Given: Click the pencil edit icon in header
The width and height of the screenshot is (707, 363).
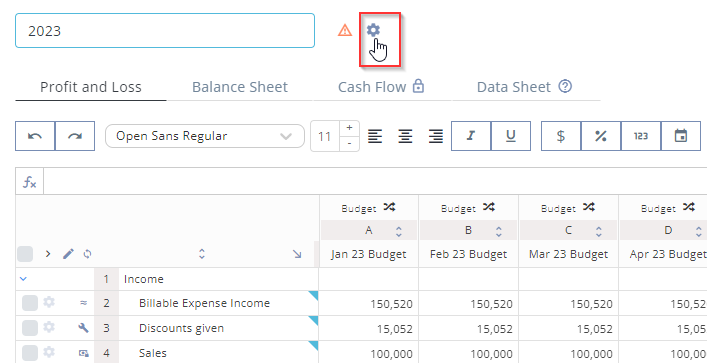Looking at the screenshot, I should pyautogui.click(x=68, y=254).
